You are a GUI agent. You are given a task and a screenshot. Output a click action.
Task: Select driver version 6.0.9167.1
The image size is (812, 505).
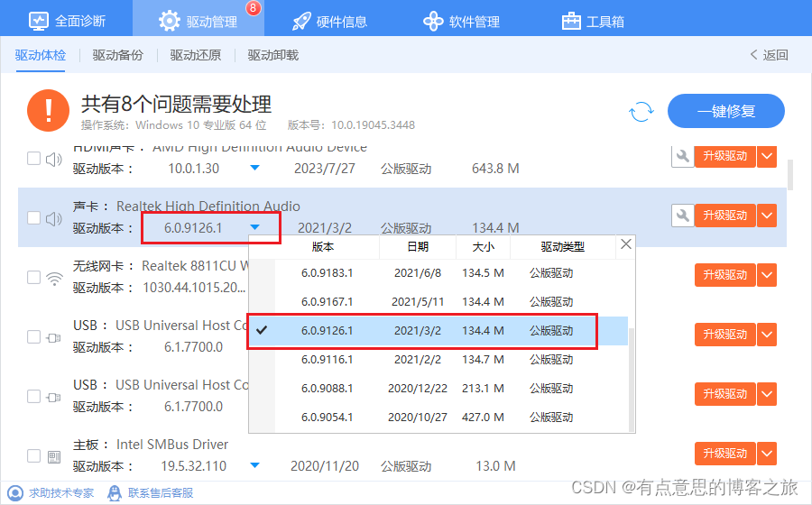438,302
